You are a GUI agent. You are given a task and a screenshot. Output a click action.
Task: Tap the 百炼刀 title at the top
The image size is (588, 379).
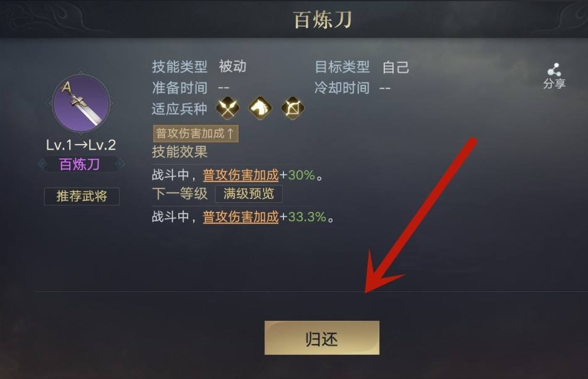click(x=323, y=19)
